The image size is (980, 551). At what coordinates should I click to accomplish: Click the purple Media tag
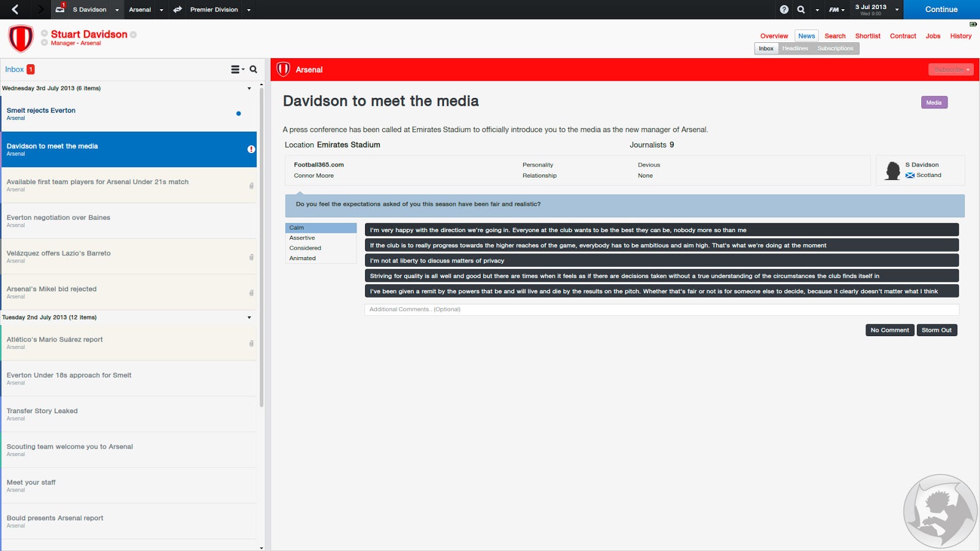click(934, 103)
